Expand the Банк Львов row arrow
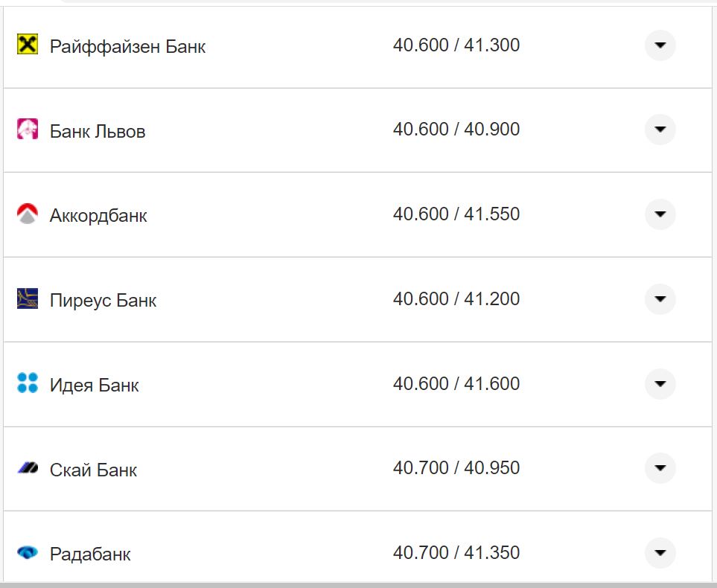The height and width of the screenshot is (588, 717). (660, 130)
